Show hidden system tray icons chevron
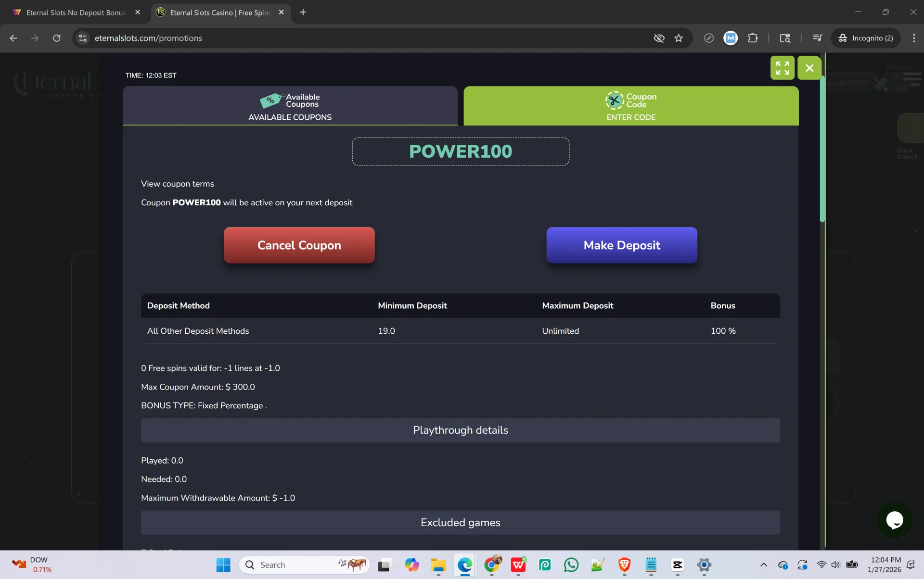Screen dimensions: 924x579 763,565
